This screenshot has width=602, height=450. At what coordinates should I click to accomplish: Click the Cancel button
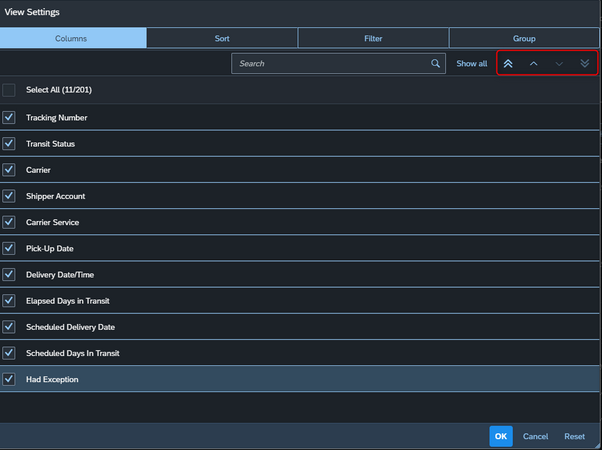(x=535, y=436)
